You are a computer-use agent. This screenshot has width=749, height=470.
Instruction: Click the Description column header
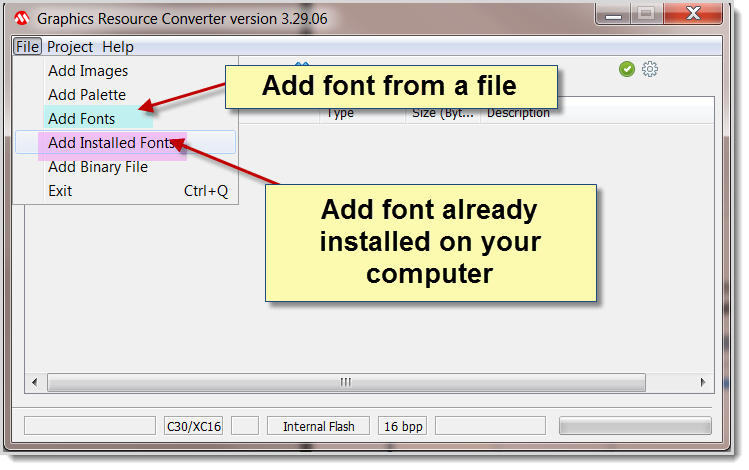click(598, 113)
